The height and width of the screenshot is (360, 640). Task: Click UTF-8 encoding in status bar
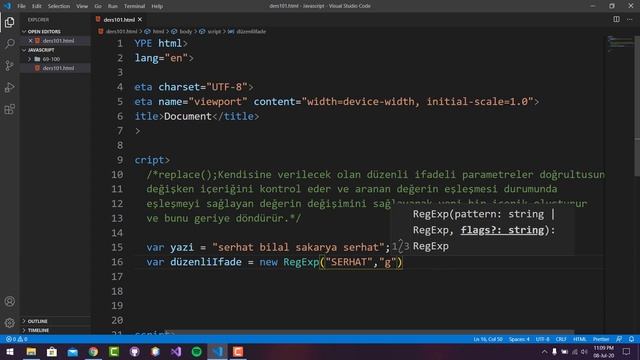(x=542, y=339)
